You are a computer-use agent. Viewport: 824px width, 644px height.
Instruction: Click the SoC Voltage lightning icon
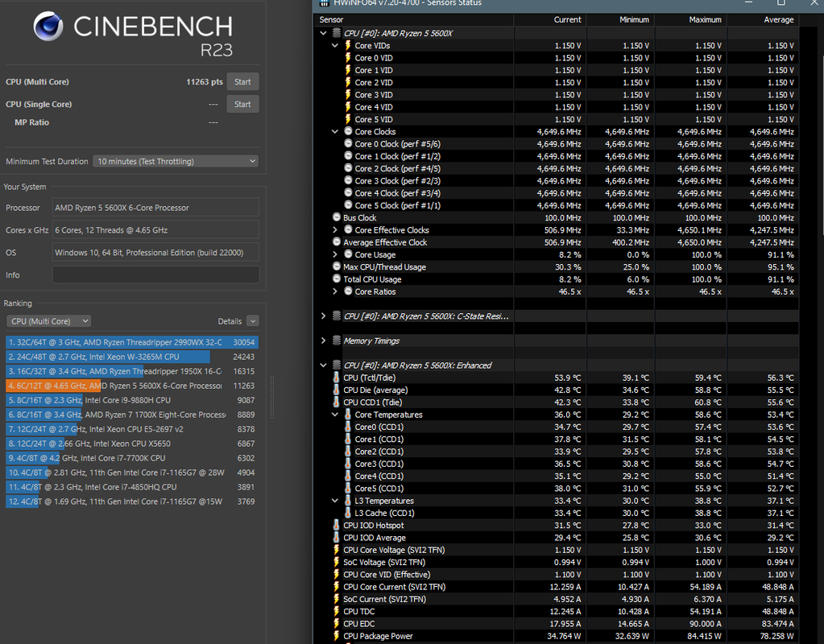click(x=337, y=562)
